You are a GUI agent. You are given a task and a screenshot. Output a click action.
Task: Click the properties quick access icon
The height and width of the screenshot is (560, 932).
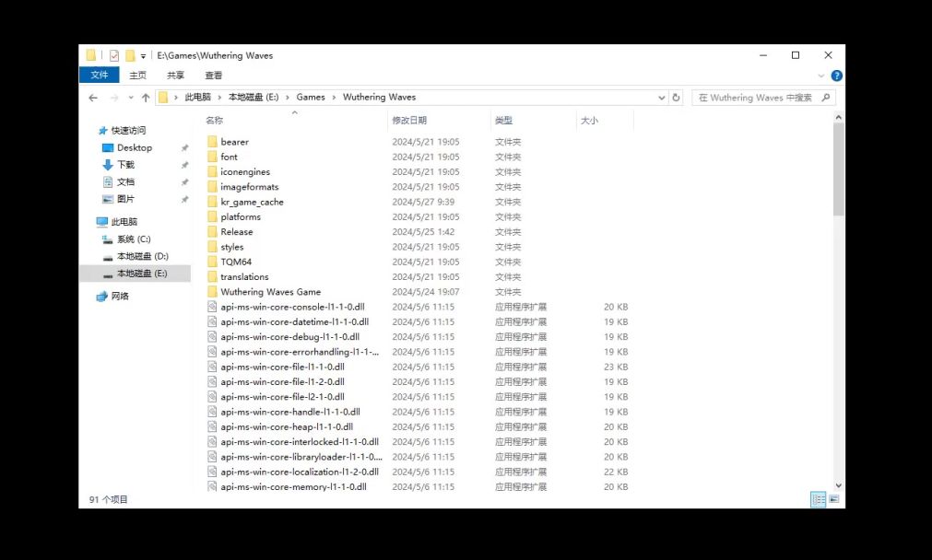(x=114, y=56)
